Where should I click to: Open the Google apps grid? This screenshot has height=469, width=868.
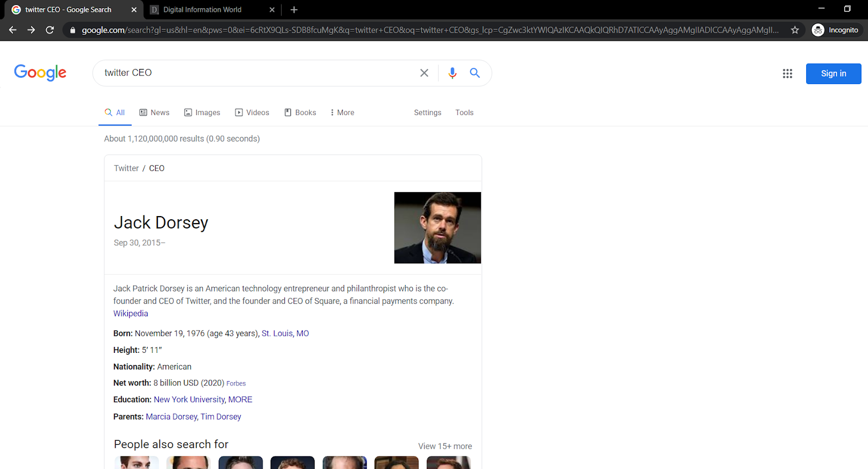(x=787, y=73)
